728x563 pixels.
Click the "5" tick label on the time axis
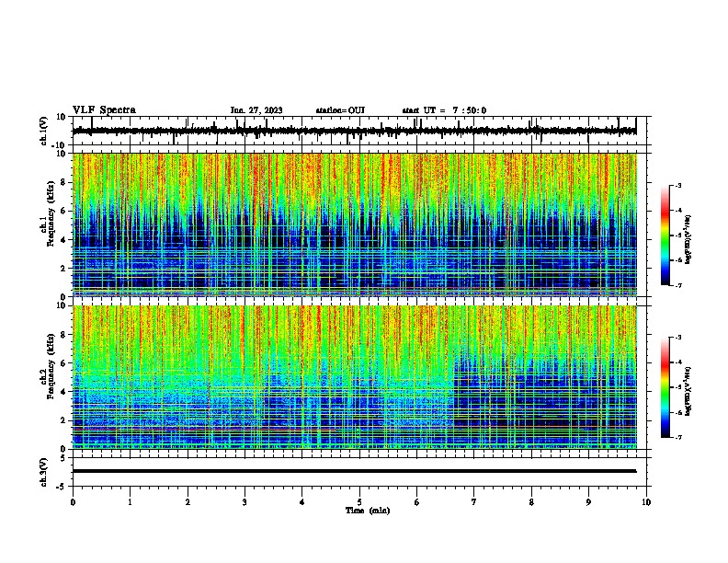tap(359, 502)
